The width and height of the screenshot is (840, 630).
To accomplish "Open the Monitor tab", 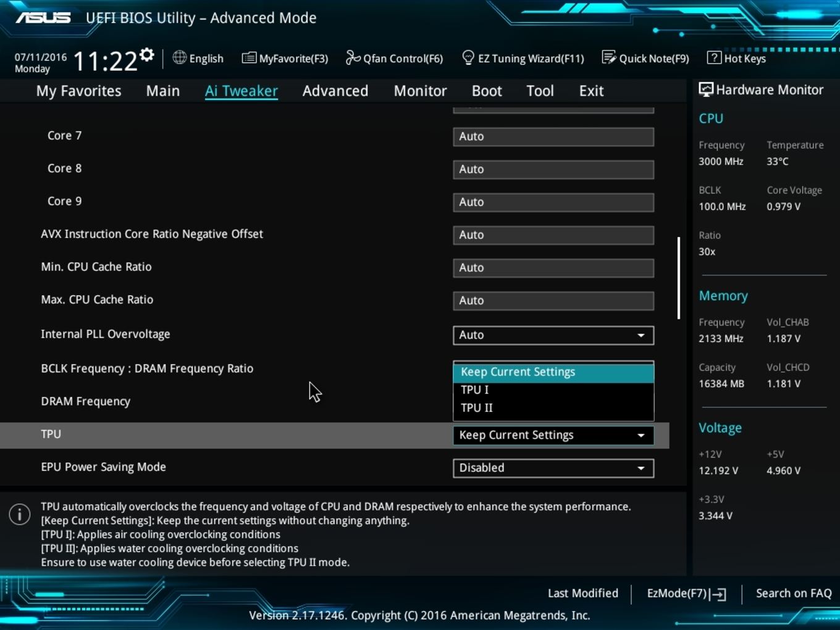I will click(420, 91).
